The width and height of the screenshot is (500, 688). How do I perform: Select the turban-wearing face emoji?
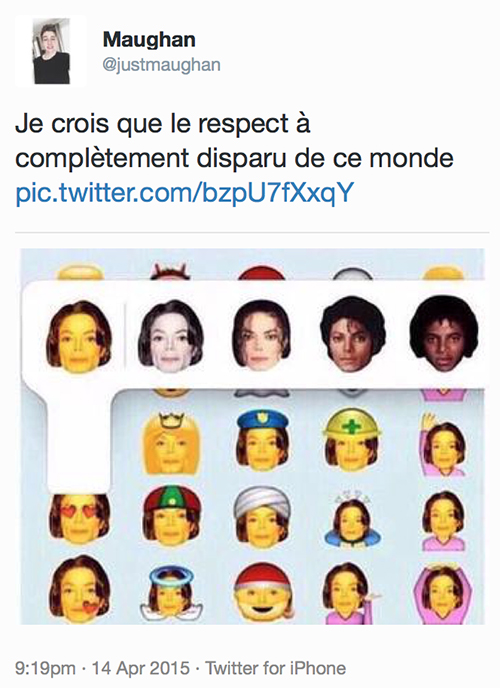pyautogui.click(x=262, y=518)
